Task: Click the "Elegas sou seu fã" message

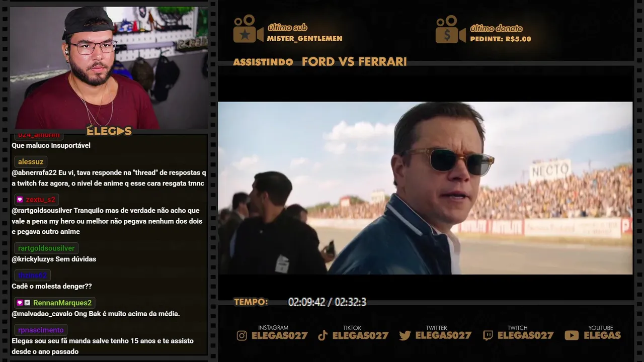Action: [103, 346]
